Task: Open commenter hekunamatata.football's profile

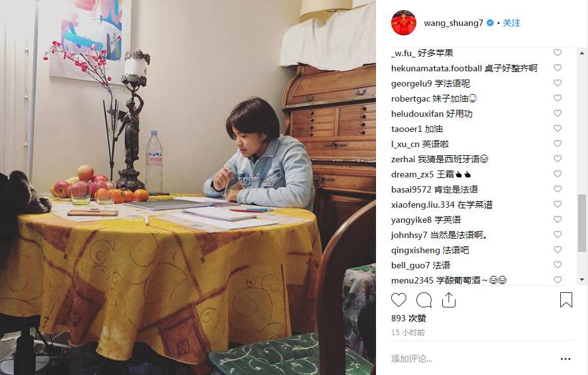Action: [437, 68]
